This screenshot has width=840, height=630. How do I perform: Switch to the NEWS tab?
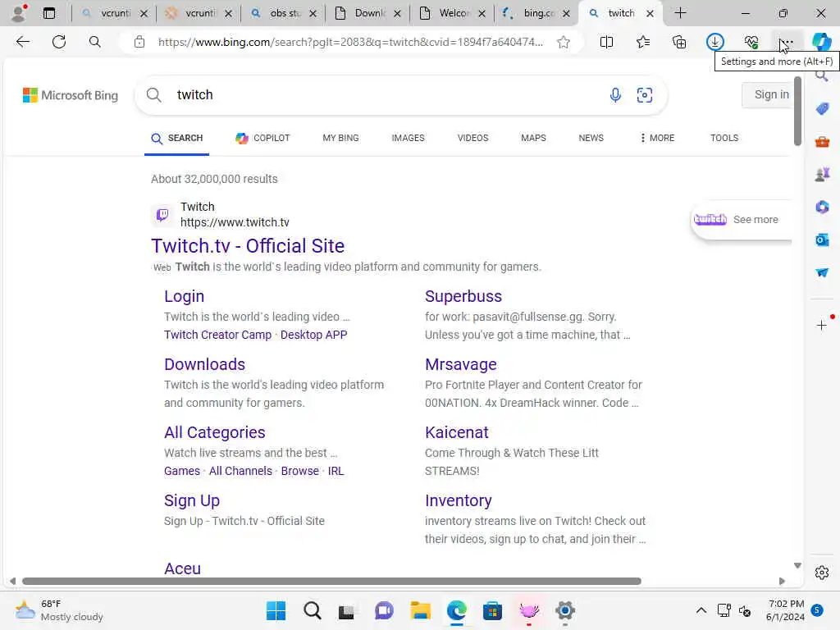click(x=591, y=138)
